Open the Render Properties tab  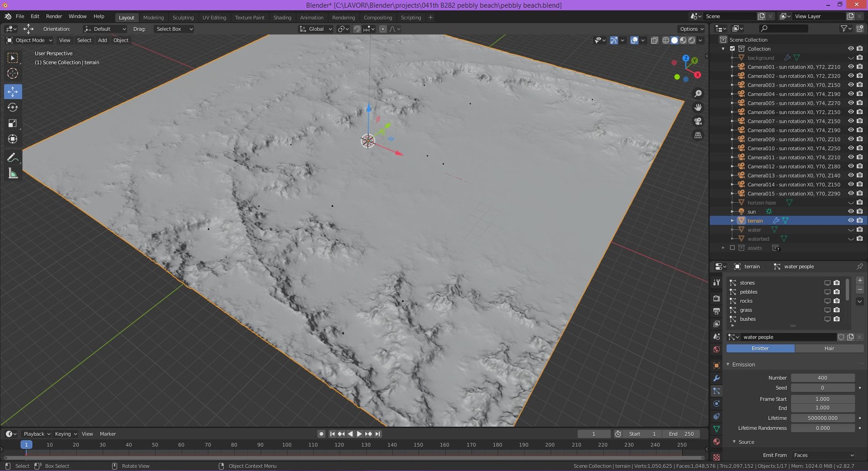click(717, 299)
